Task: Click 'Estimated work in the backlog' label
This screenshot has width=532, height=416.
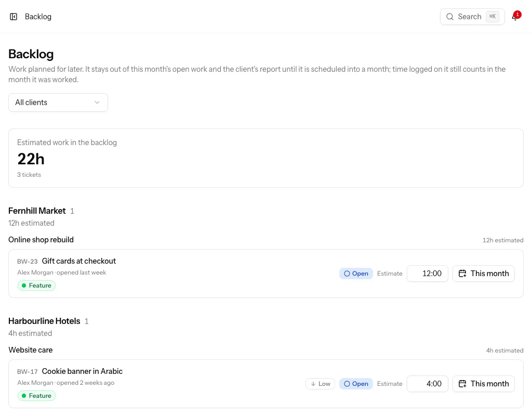Action: click(x=67, y=142)
